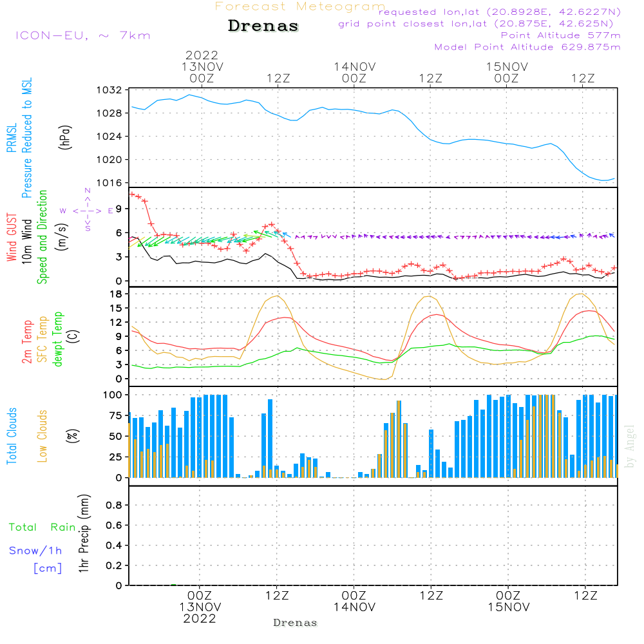Click the 'Total Clouds' blue label

[12, 436]
